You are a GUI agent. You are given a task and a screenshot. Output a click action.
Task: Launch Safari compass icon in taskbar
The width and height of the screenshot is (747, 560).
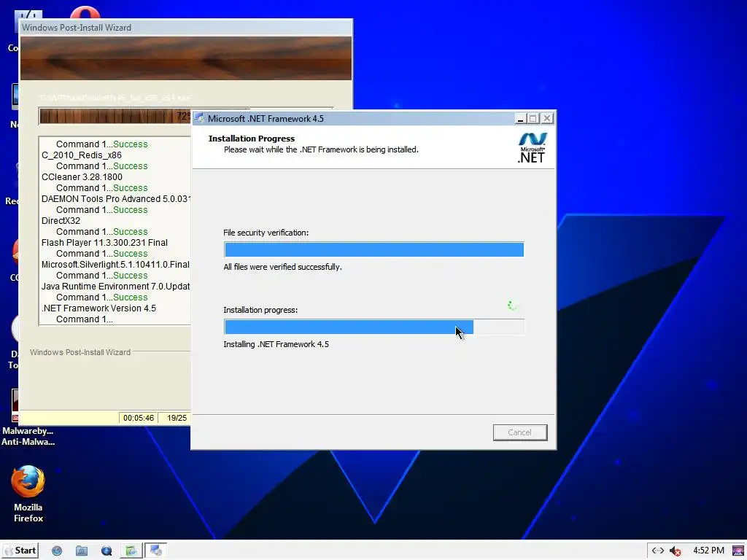pyautogui.click(x=57, y=551)
